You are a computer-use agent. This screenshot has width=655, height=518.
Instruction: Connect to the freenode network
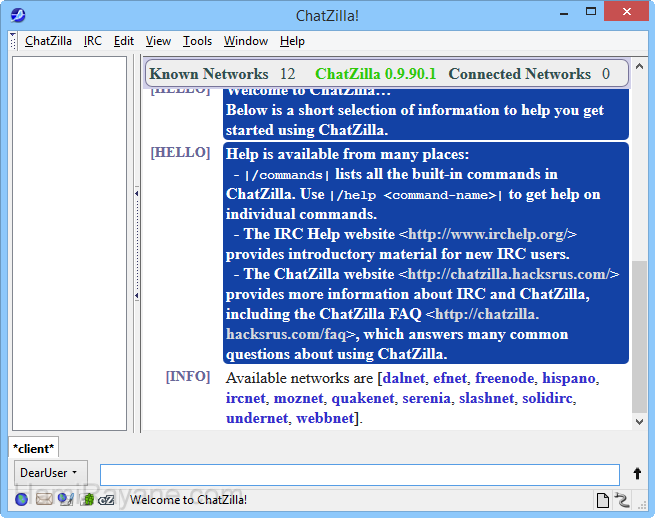pos(504,378)
